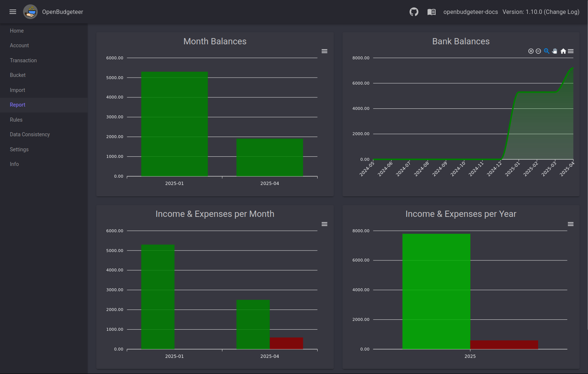Click the 2025-04 Bank Balances axis label

567,169
